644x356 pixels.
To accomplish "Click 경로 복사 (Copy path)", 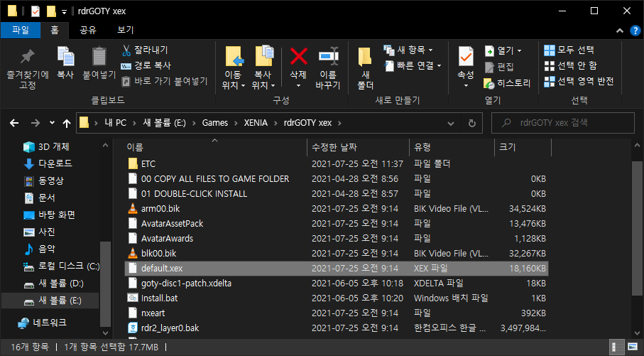I will [x=146, y=66].
